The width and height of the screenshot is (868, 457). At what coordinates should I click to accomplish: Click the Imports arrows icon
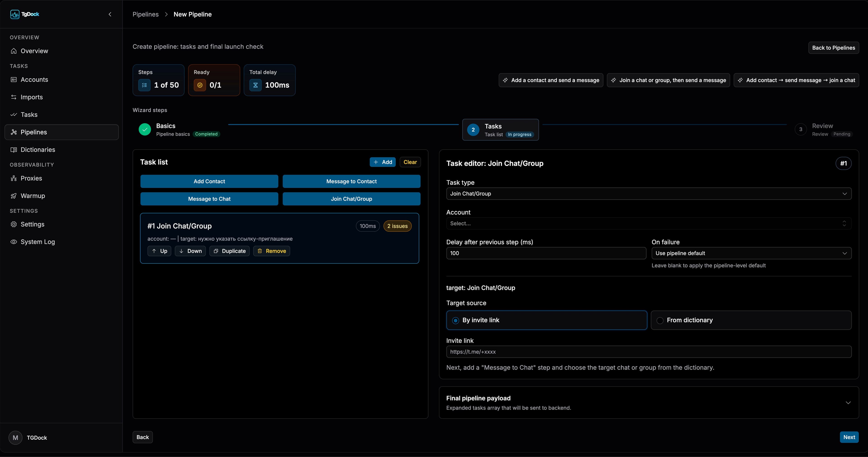[x=14, y=97]
